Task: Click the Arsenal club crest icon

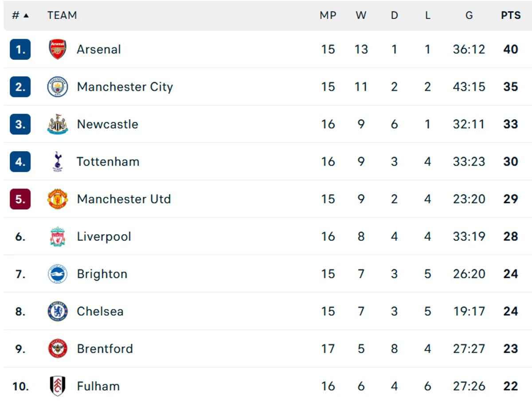Action: click(x=58, y=49)
